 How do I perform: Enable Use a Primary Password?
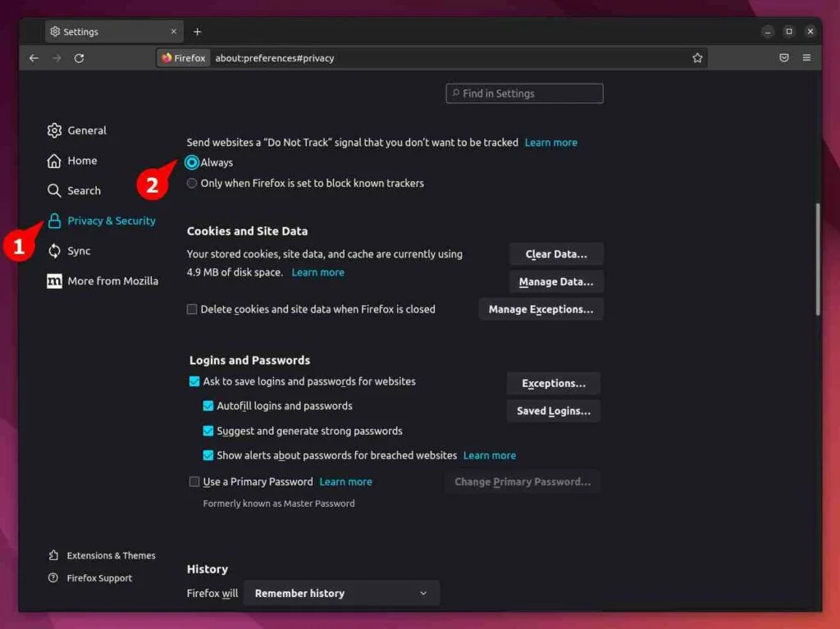194,481
